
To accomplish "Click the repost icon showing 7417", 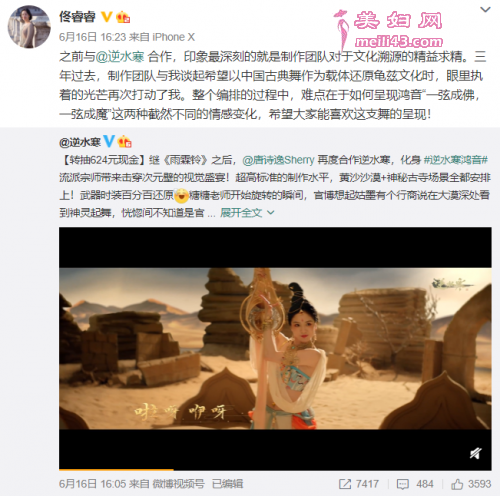I will click(345, 484).
